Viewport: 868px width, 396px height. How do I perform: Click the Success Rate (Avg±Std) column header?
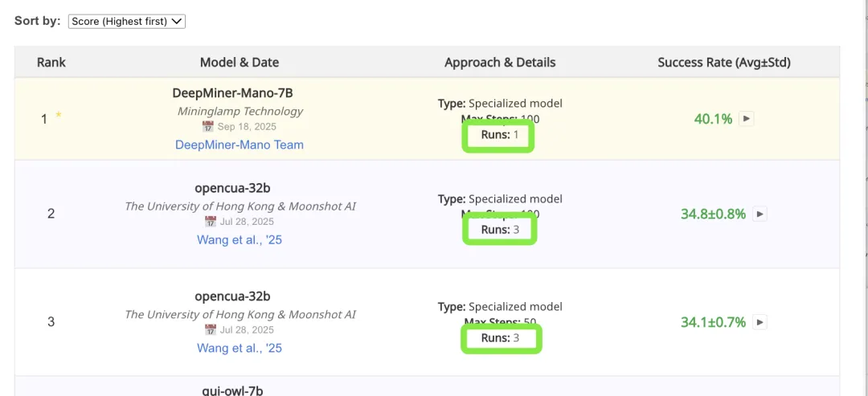723,62
